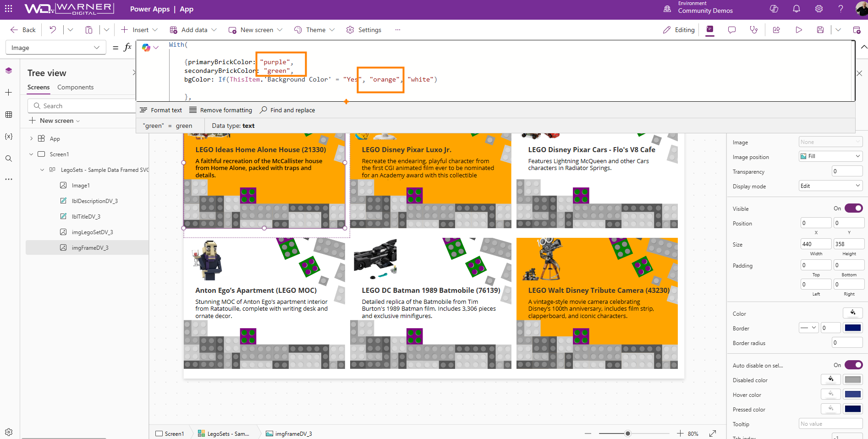Click the Width size field

(816, 244)
